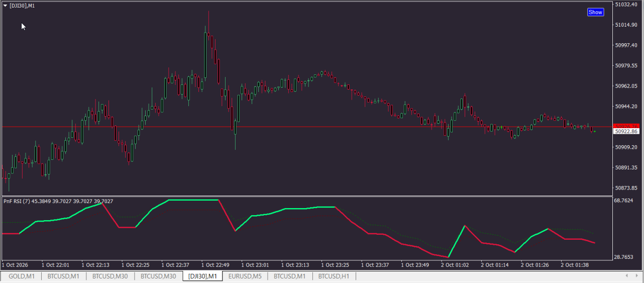Select the BTCUSD,M30 tab beside the [DJI30],M1 tab
This screenshot has height=283, width=644.
coord(158,276)
